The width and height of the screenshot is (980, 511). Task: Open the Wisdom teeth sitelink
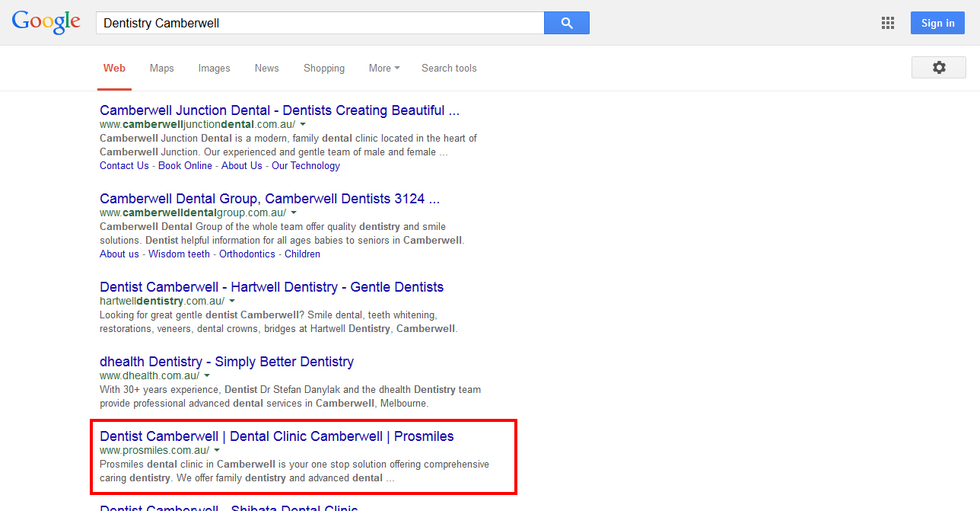tap(179, 254)
